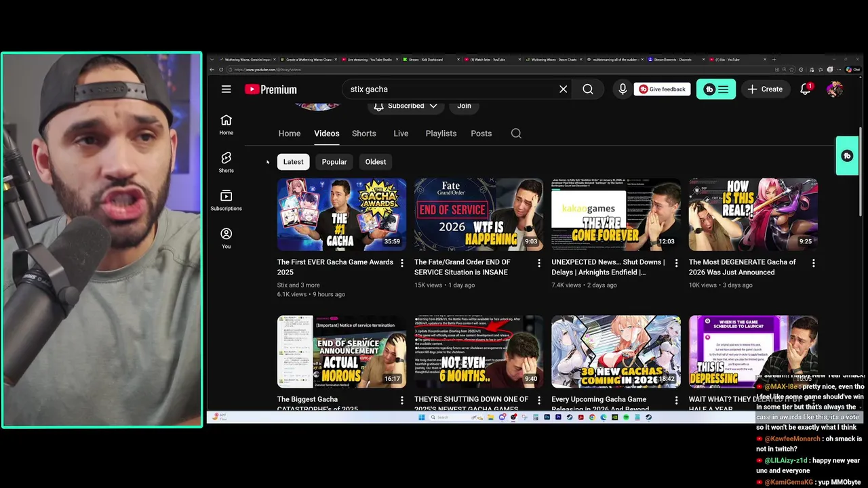Image resolution: width=868 pixels, height=488 pixels.
Task: Go to Home in the sidebar
Action: pos(226,124)
